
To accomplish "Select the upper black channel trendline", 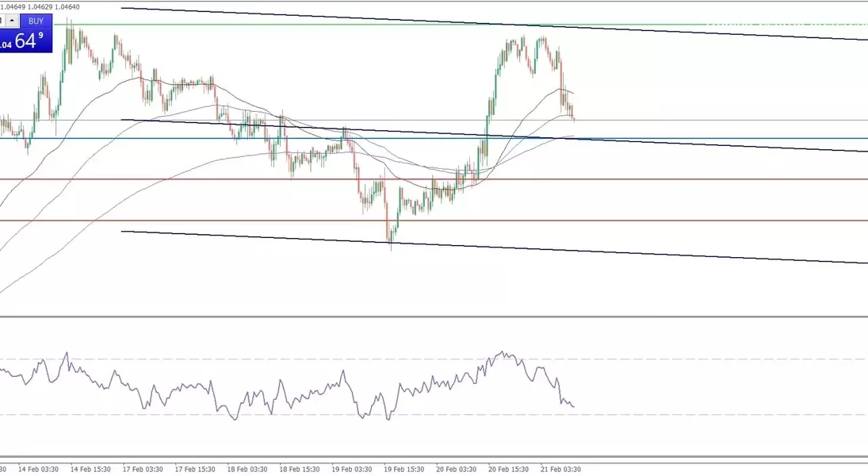I will click(476, 23).
